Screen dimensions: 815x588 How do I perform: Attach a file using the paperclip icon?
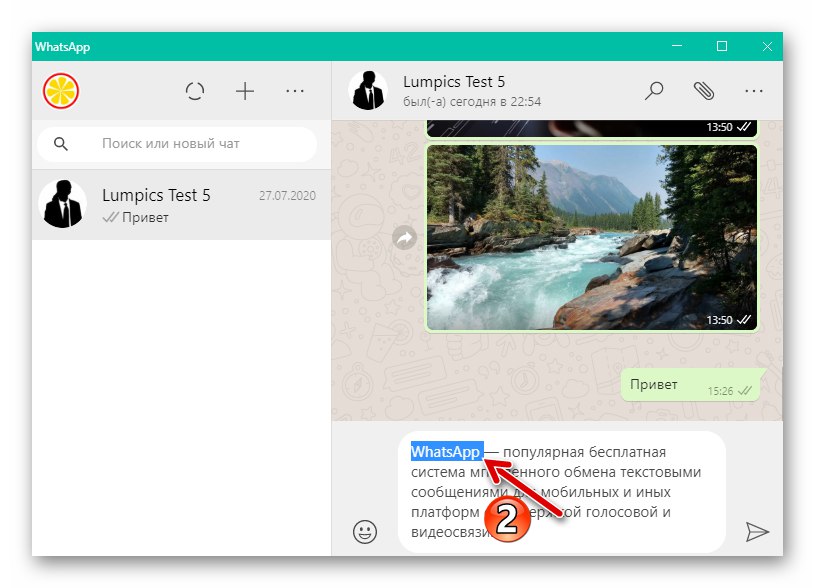[704, 90]
